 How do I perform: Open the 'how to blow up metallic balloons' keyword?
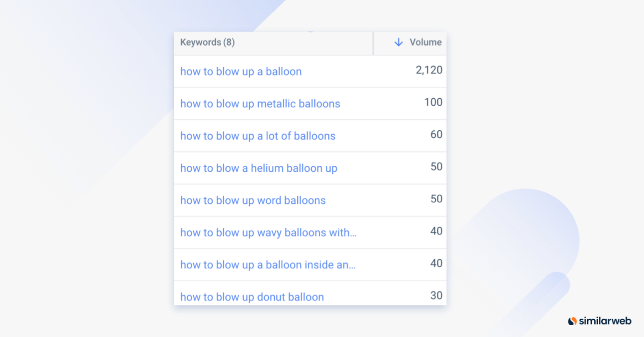point(260,104)
